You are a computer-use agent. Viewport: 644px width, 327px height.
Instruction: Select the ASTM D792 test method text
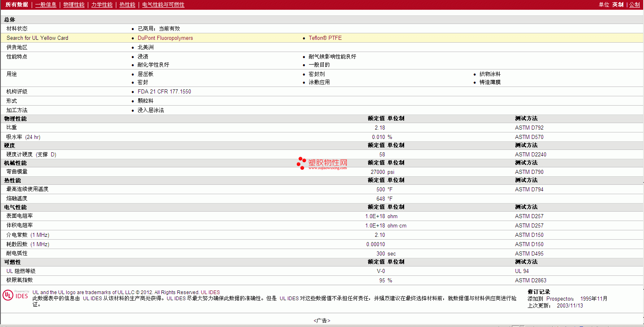(529, 128)
